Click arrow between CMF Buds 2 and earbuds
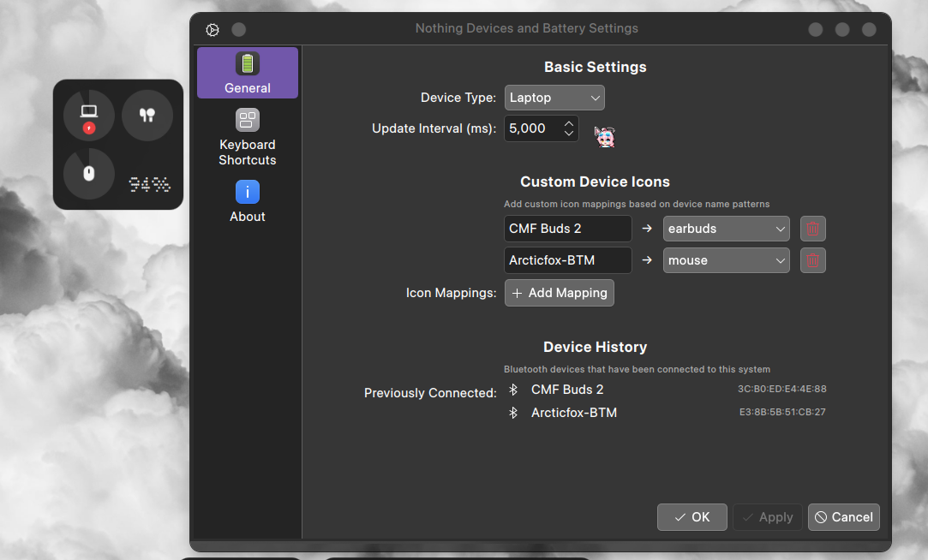 pos(647,229)
